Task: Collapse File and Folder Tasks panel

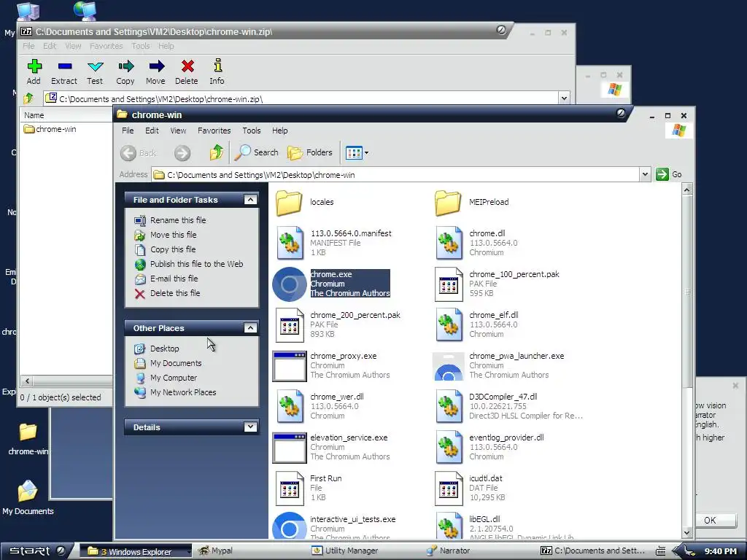Action: [250, 200]
